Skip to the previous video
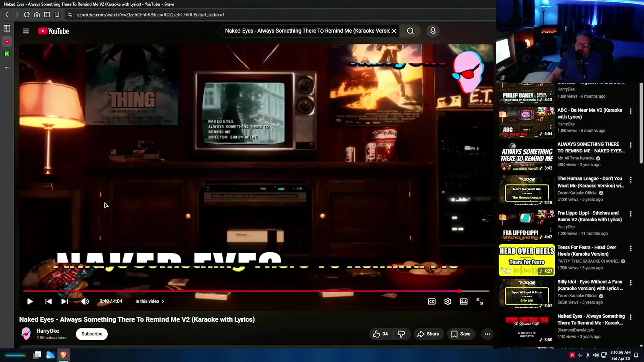The image size is (644, 362). pos(48,301)
